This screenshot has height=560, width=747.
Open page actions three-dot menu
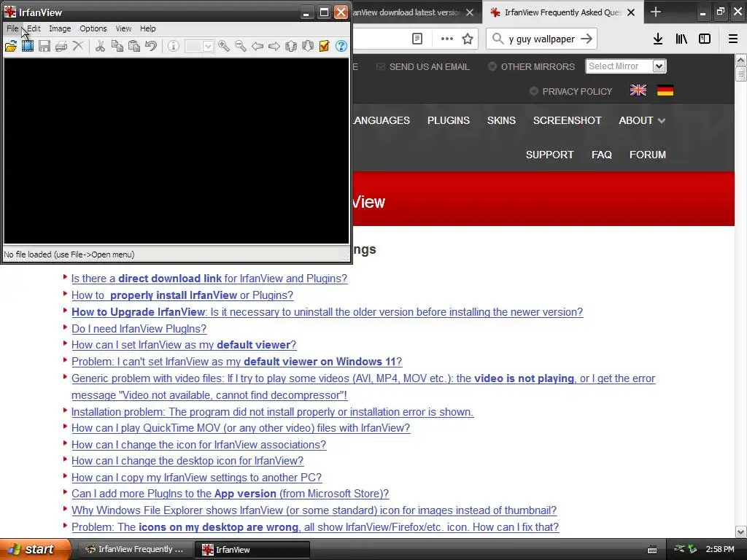(447, 39)
